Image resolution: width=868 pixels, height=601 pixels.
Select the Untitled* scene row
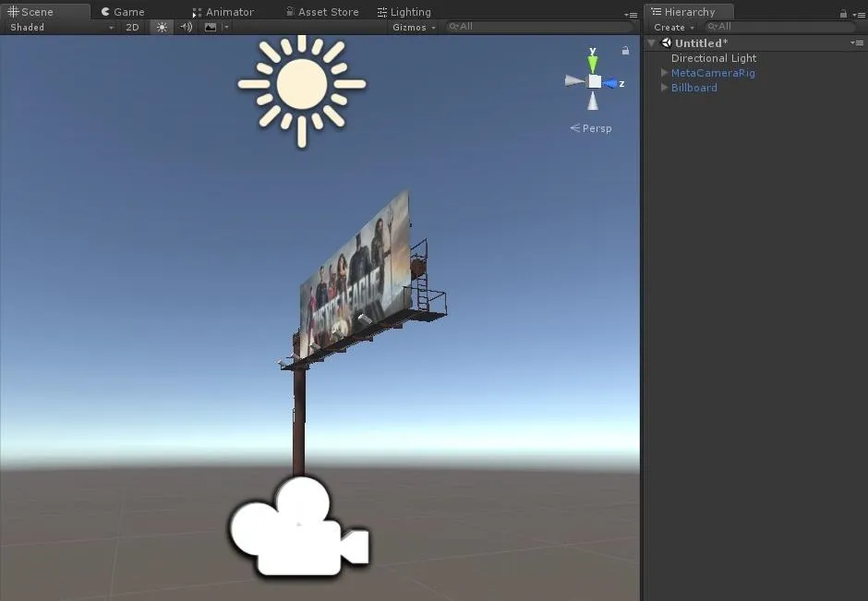click(x=755, y=43)
